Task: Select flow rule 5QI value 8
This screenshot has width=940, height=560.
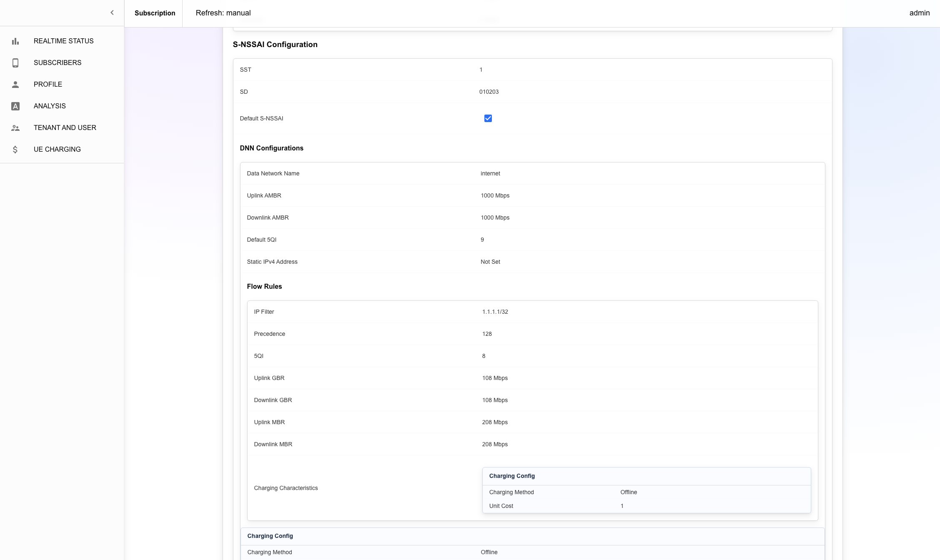Action: tap(484, 356)
